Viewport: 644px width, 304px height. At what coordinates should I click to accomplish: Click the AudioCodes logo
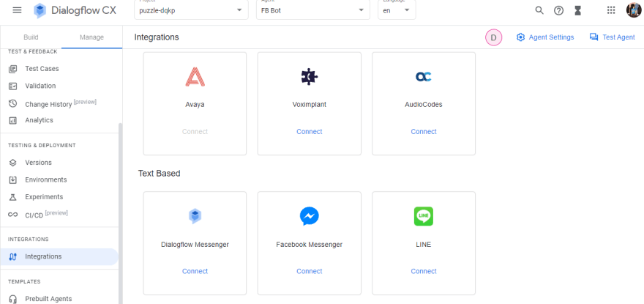[424, 76]
